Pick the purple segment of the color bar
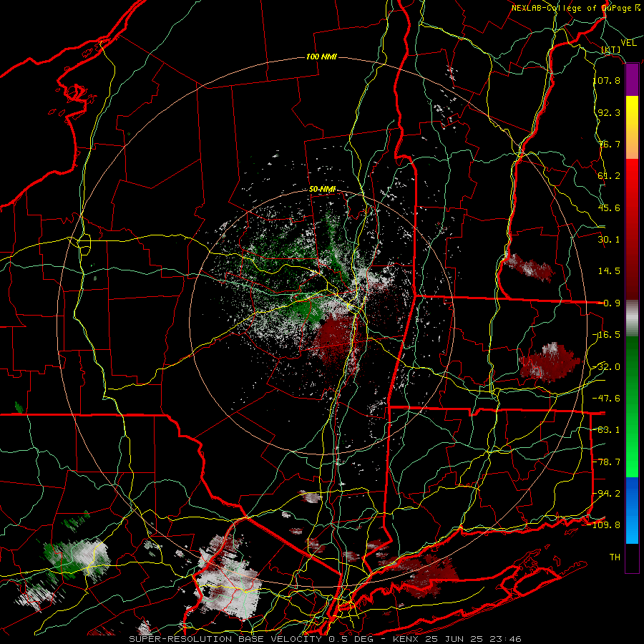Screen dimensions: 644x644 (632, 80)
